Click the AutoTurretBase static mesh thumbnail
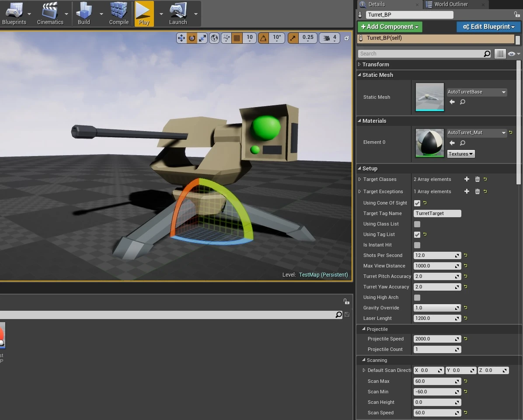 click(429, 97)
